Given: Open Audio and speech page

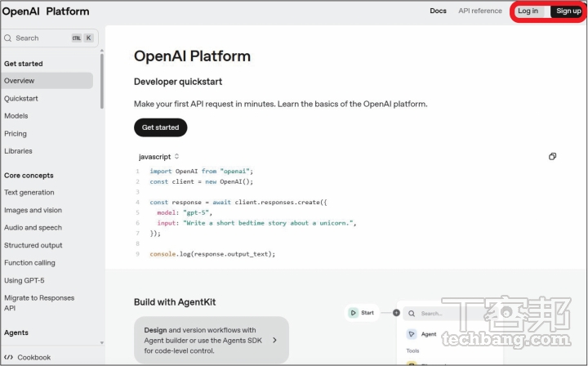Looking at the screenshot, I should point(33,228).
